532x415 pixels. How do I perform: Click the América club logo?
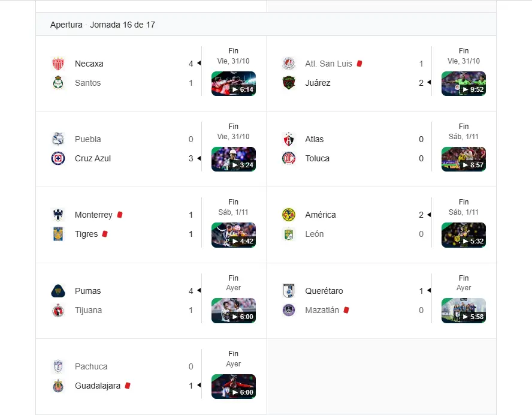pyautogui.click(x=289, y=215)
